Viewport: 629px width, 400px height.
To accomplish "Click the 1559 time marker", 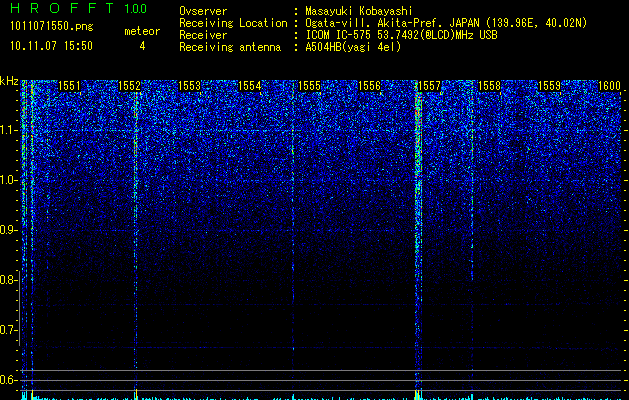I will [549, 86].
